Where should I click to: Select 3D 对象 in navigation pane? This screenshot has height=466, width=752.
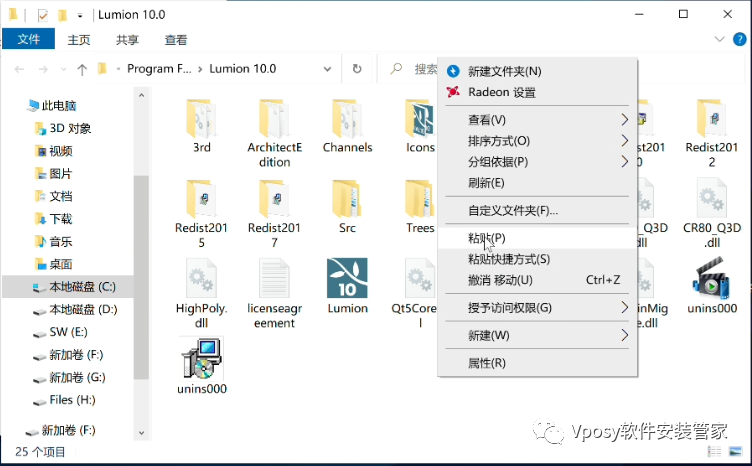(63, 128)
